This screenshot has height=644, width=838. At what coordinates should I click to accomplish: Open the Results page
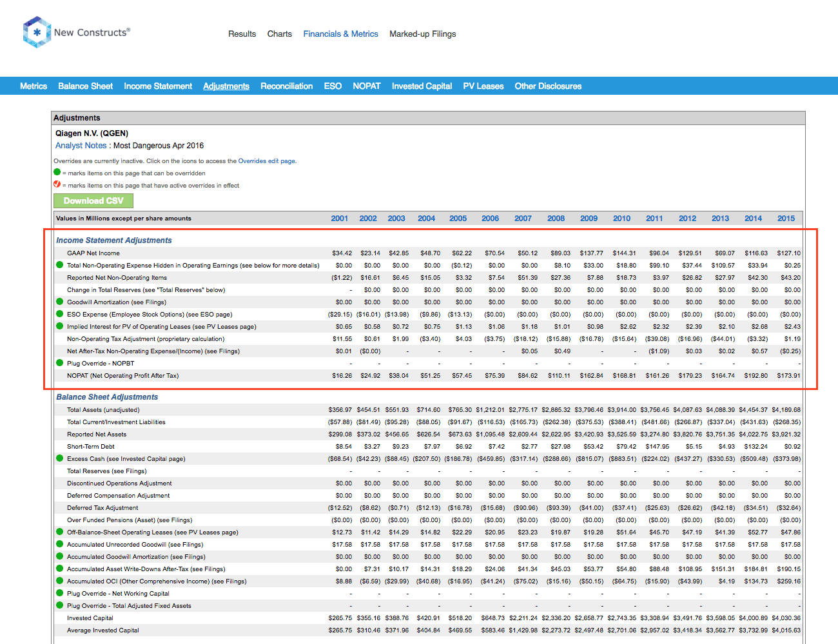pos(242,34)
